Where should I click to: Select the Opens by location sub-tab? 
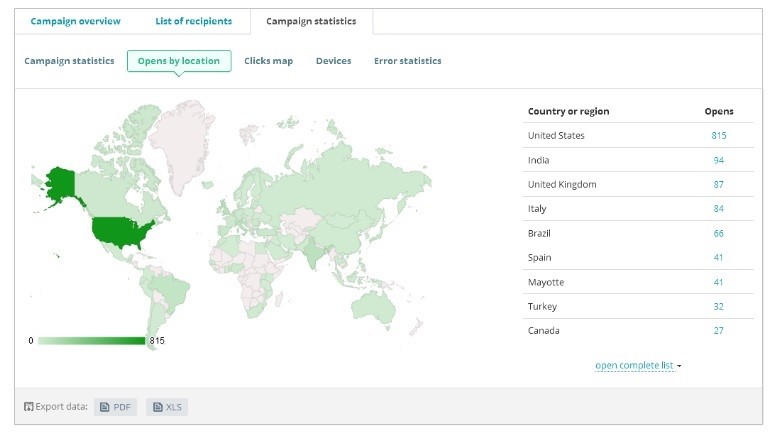coord(179,61)
